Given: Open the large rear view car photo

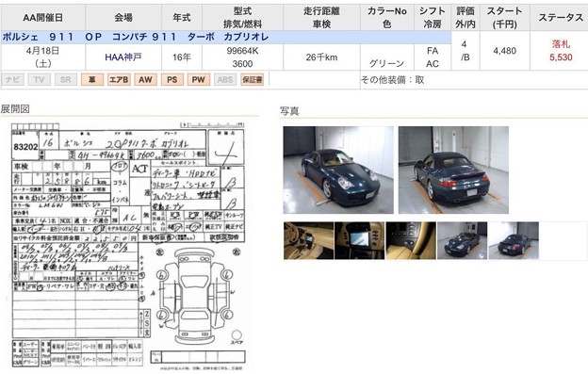Looking at the screenshot, I should [453, 170].
